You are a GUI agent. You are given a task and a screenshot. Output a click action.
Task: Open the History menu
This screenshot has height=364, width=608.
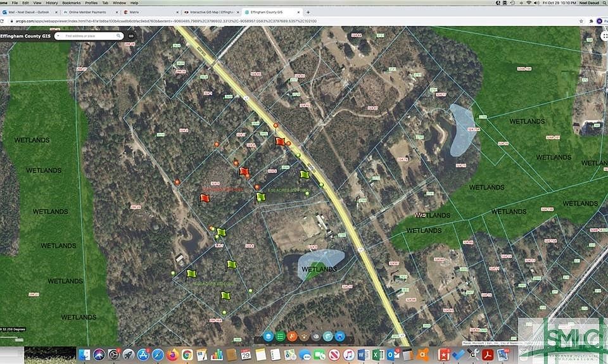point(51,3)
